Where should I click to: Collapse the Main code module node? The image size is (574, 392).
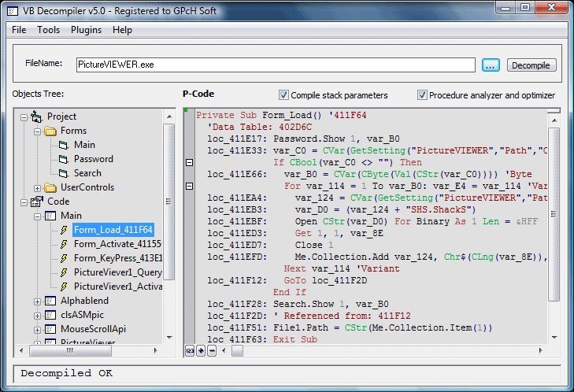[38, 216]
